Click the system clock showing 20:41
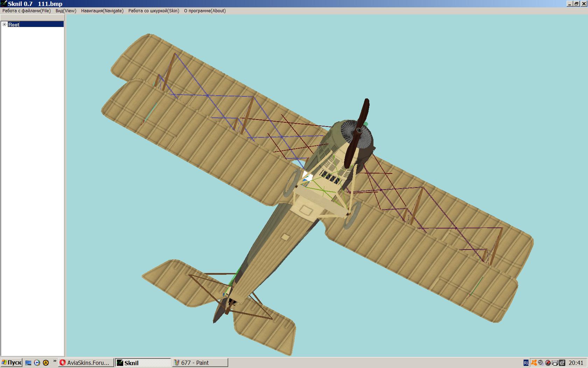Viewport: 588px width, 368px height. tap(576, 363)
